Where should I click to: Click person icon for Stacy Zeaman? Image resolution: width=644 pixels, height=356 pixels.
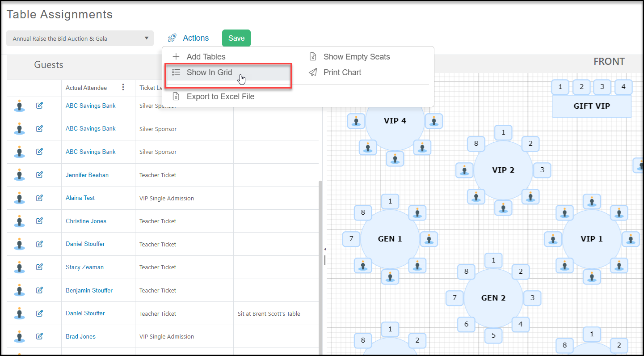pyautogui.click(x=19, y=267)
